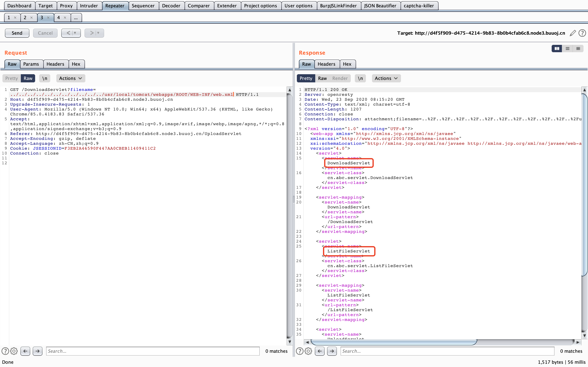Close Repeater tab number 2

31,18
